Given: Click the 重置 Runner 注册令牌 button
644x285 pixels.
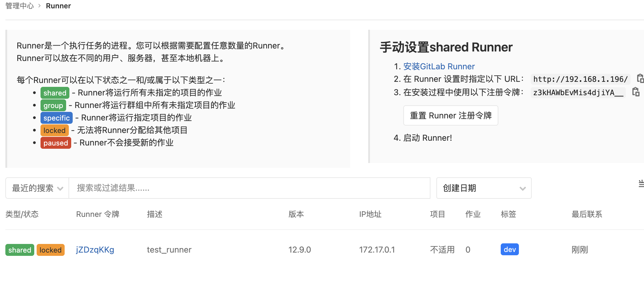Looking at the screenshot, I should point(450,115).
